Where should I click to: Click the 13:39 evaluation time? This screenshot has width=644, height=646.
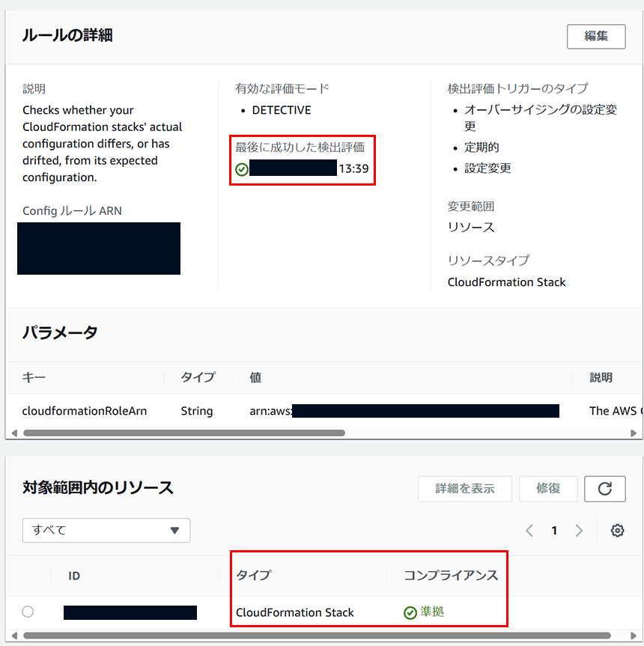tap(353, 169)
